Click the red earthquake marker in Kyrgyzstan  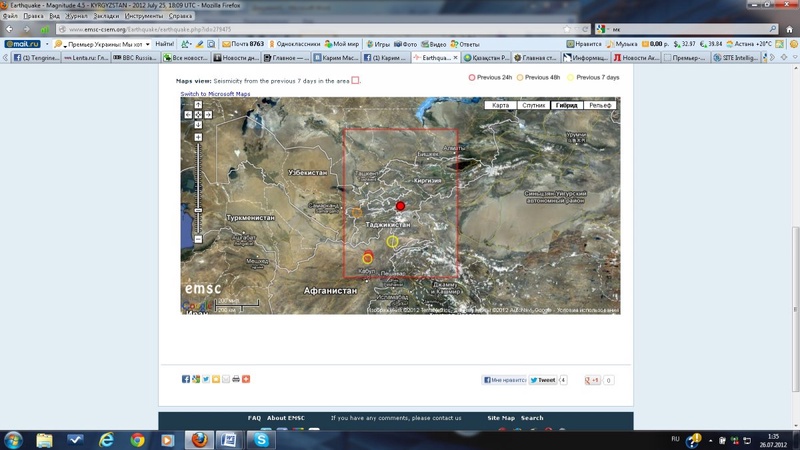[x=401, y=205]
